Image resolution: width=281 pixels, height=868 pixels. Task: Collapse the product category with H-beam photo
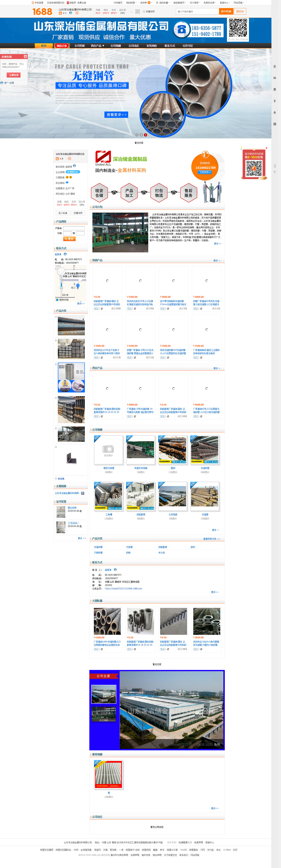[56, 398]
